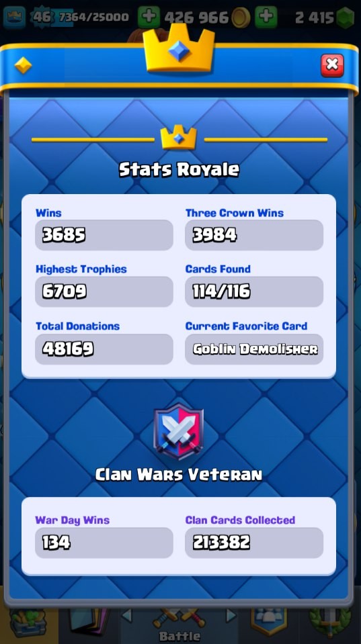Screen dimensions: 361x644
Task: Tap the Goblin Demolisher favorite card field
Action: 254,349
